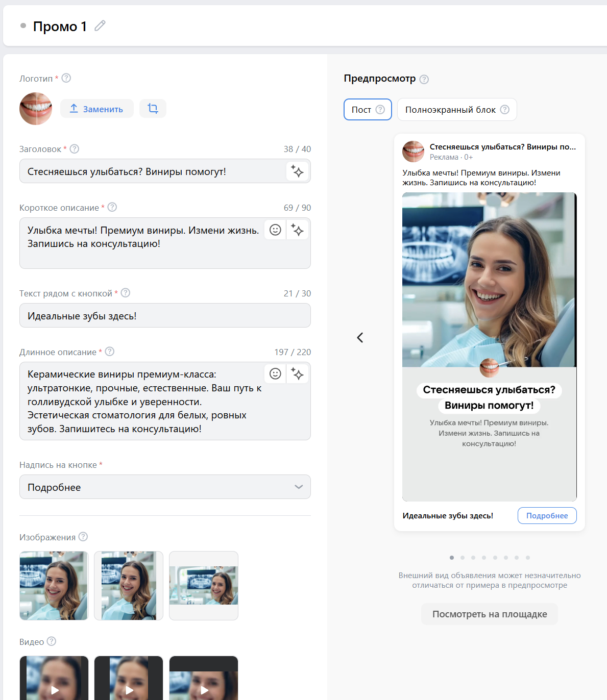Open emoji picker in Длинное описание field
This screenshot has height=700, width=607.
(275, 374)
